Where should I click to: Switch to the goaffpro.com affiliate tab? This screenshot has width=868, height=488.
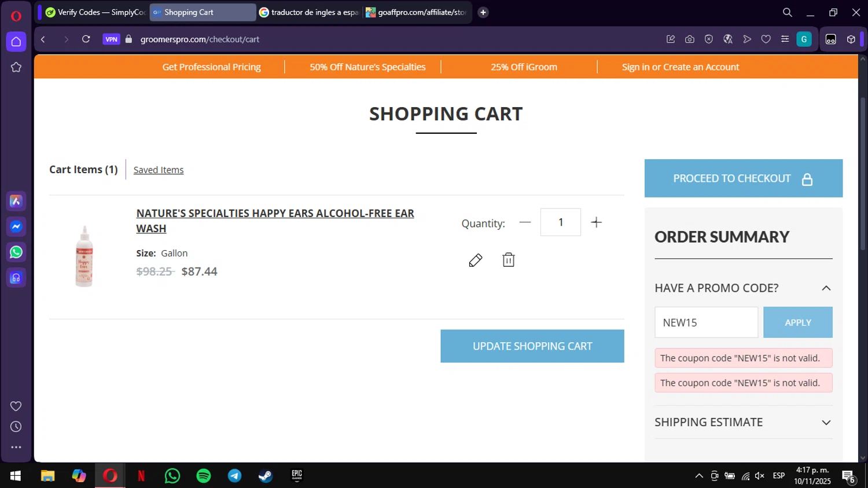pos(417,12)
